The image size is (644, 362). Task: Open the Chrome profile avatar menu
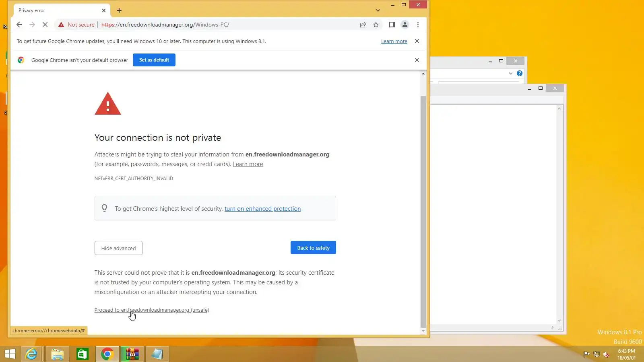(x=405, y=25)
